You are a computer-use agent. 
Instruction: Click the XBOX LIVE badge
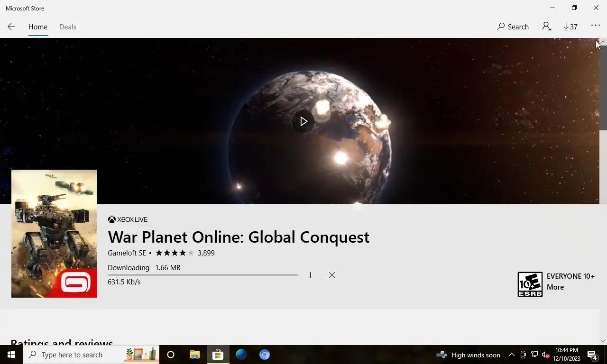(x=128, y=219)
